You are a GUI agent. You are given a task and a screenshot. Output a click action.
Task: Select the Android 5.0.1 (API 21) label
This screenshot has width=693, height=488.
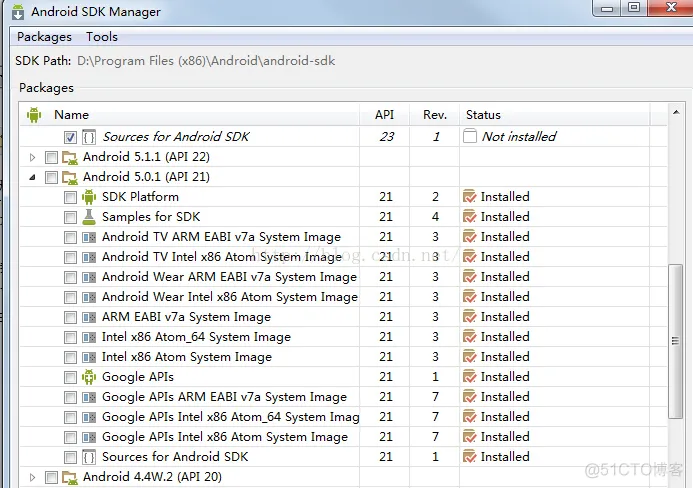pos(146,177)
